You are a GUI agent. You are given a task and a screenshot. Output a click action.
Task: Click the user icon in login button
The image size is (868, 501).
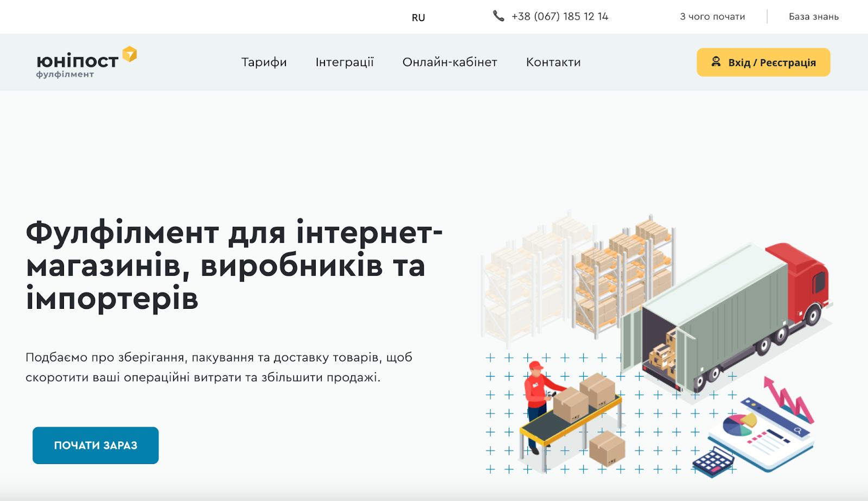[x=716, y=62]
